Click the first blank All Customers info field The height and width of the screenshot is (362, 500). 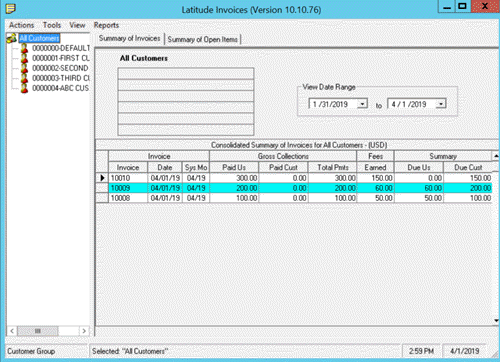click(186, 73)
